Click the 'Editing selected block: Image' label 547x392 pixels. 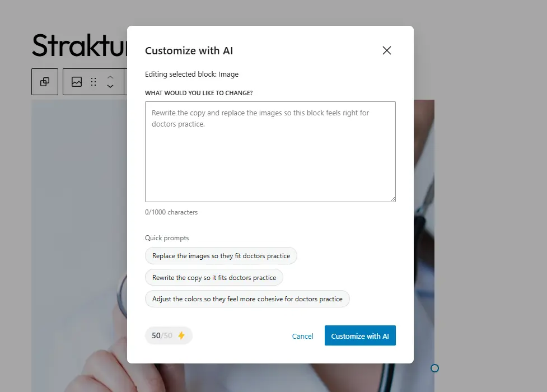pyautogui.click(x=192, y=74)
